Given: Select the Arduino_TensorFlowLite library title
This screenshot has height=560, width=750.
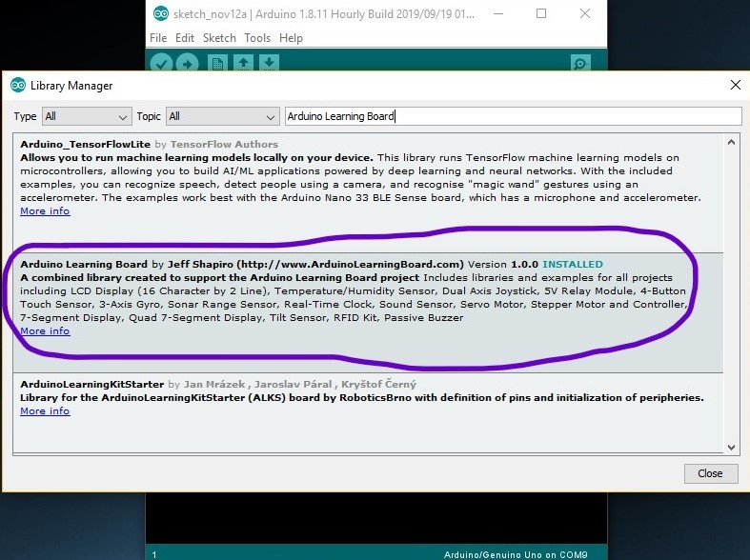Looking at the screenshot, I should click(85, 144).
